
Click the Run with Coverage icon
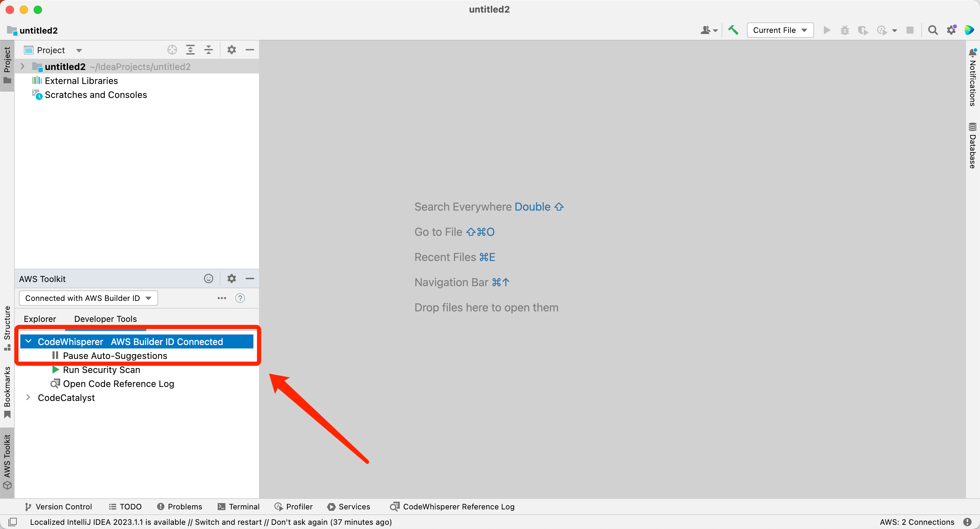(863, 30)
